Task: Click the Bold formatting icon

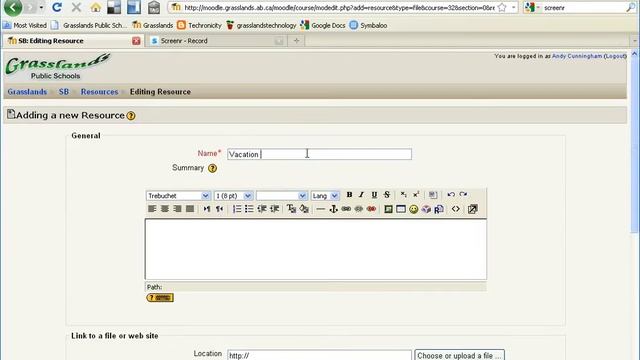Action: [349, 195]
